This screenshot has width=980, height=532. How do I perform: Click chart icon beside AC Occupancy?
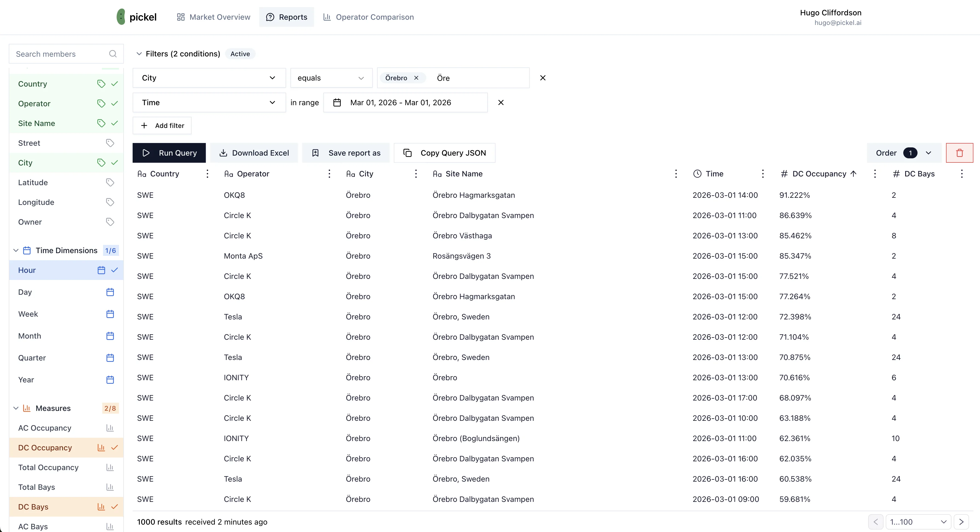(110, 428)
